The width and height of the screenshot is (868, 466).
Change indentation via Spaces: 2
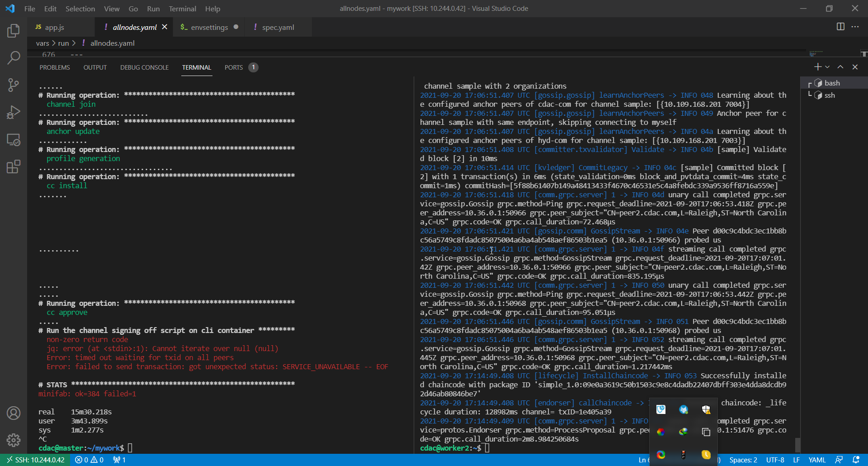point(743,460)
